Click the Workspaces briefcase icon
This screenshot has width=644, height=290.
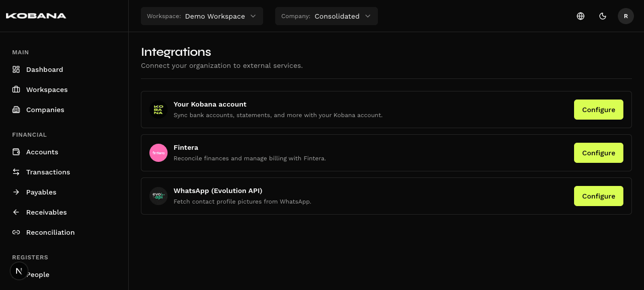click(x=16, y=89)
